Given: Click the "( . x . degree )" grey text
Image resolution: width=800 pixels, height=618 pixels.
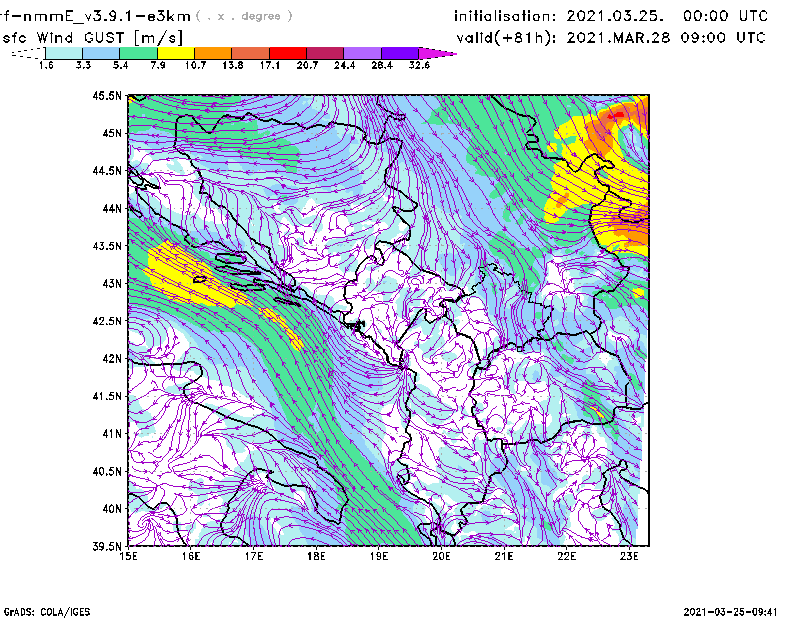Looking at the screenshot, I should (x=244, y=16).
